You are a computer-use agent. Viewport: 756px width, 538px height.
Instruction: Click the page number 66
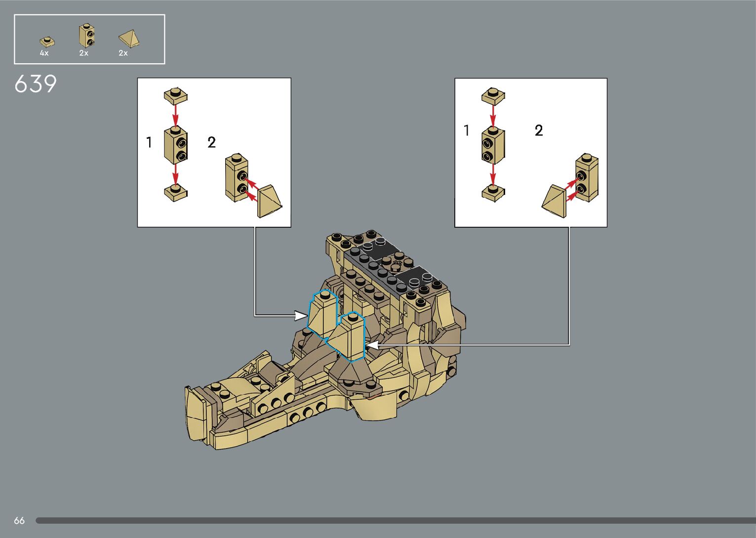(19, 521)
